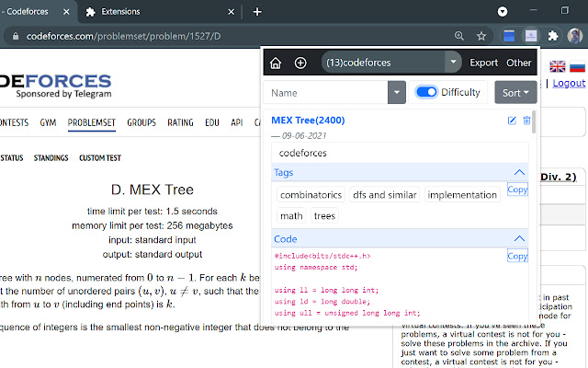Copy the tags list
The width and height of the screenshot is (588, 368).
517,190
